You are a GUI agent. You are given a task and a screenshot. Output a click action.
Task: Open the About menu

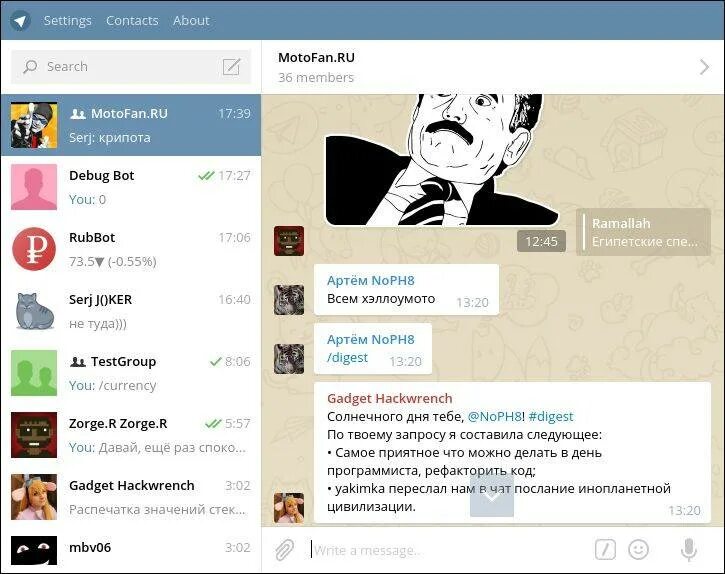(x=191, y=21)
